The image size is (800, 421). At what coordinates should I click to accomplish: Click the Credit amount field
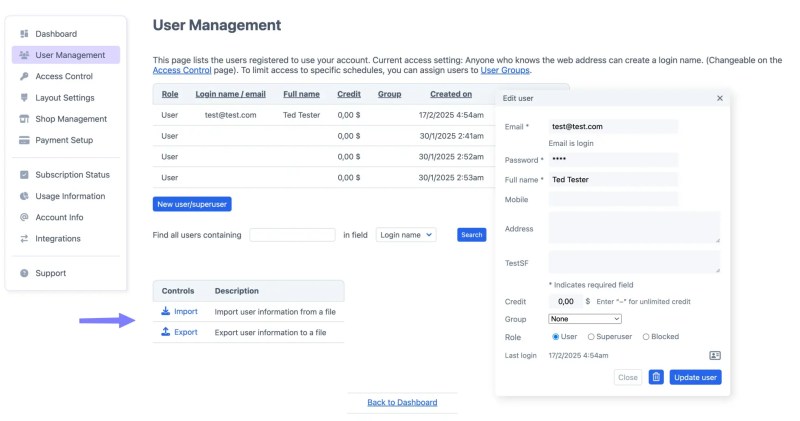pyautogui.click(x=565, y=302)
